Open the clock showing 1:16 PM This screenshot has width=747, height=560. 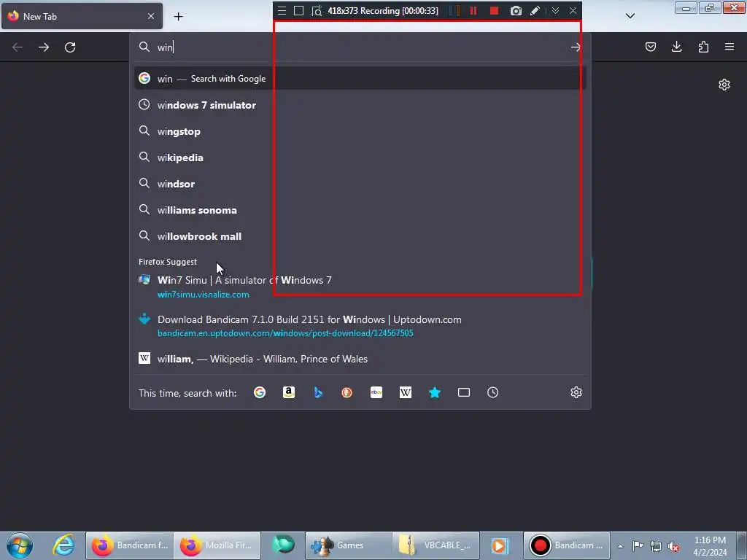[710, 546]
